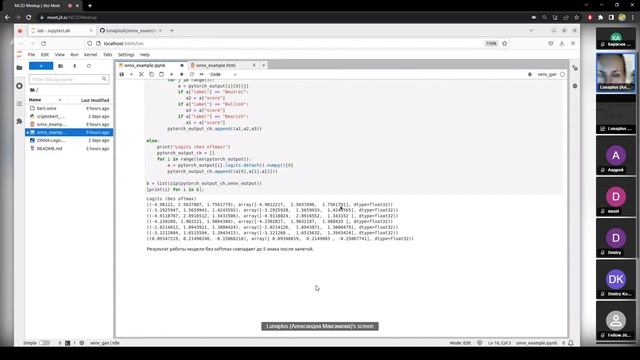Insert a new cell with the plus icon
The width and height of the screenshot is (640, 360).
[131, 74]
